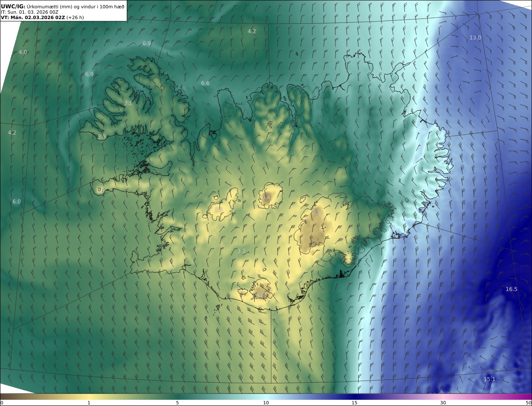532x406 pixels.
Task: Click the color scale tick label '5'
Action: point(177,403)
